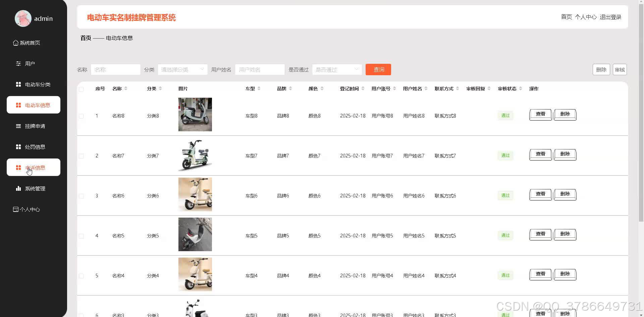Open the 是否通过 dropdown
This screenshot has height=317, width=644.
pyautogui.click(x=337, y=70)
